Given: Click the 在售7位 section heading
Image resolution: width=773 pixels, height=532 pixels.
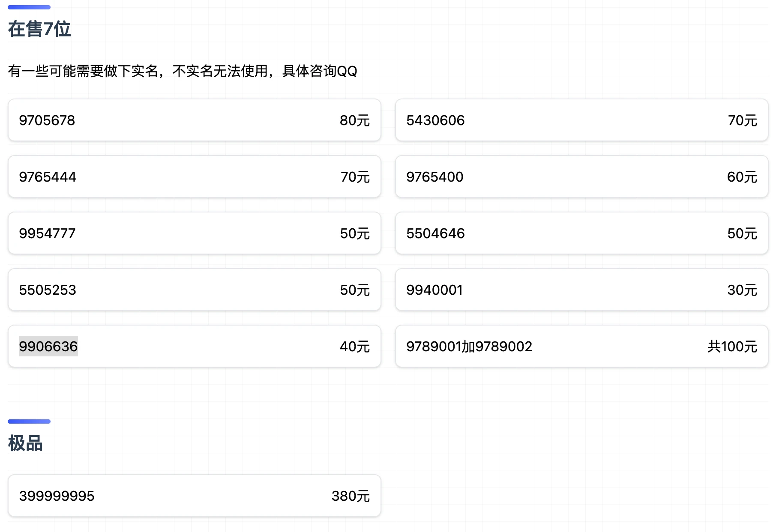Looking at the screenshot, I should pyautogui.click(x=39, y=29).
